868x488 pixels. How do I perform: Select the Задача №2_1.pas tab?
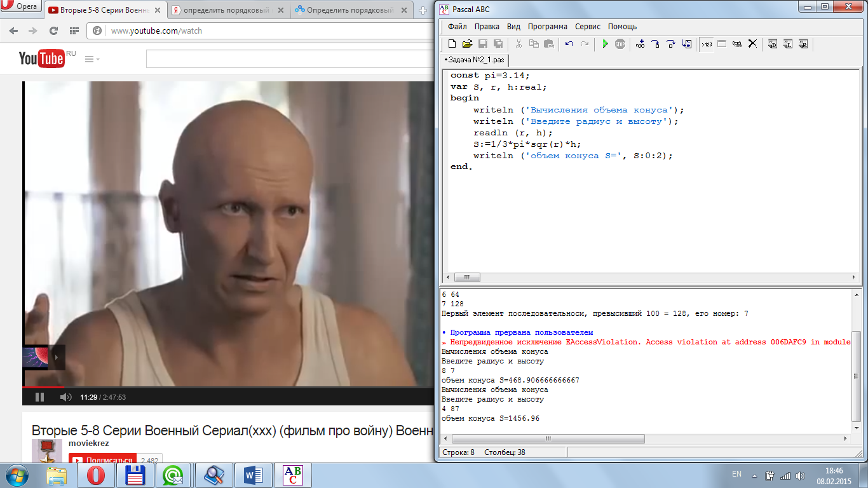(x=475, y=60)
